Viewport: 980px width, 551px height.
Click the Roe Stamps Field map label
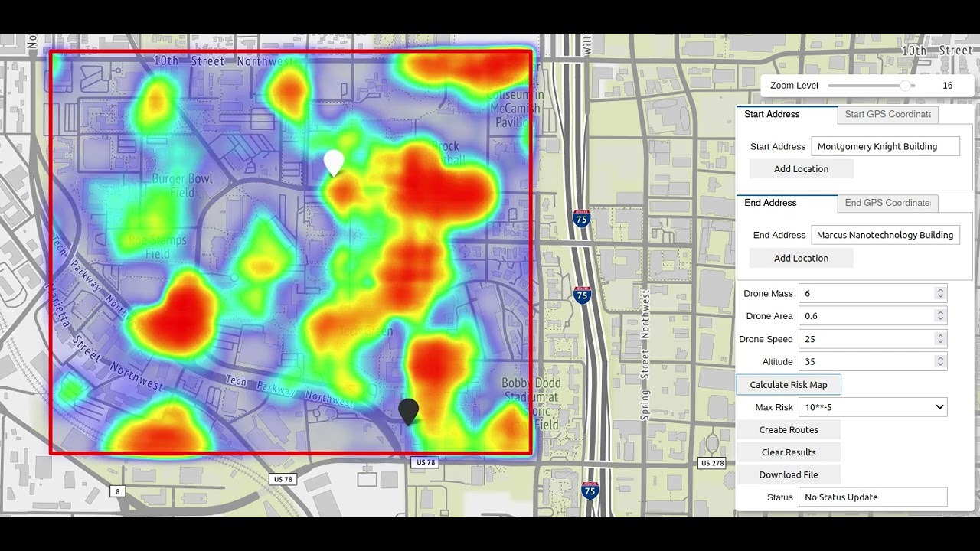(157, 247)
